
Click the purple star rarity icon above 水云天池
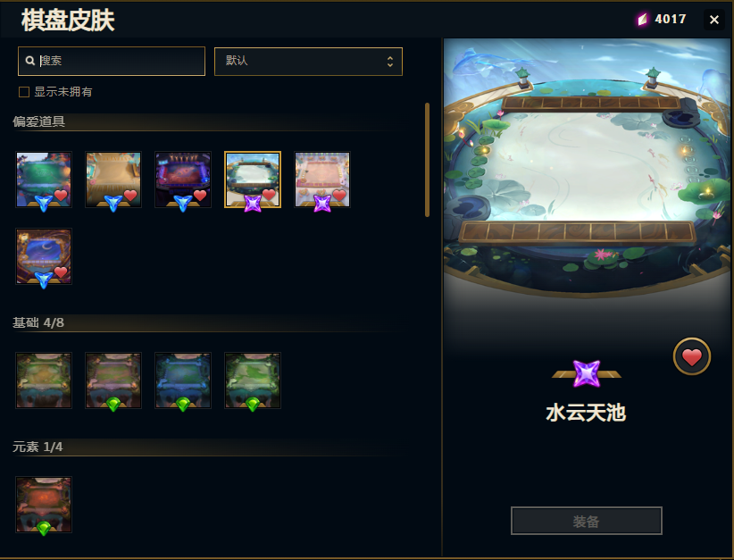tap(586, 373)
